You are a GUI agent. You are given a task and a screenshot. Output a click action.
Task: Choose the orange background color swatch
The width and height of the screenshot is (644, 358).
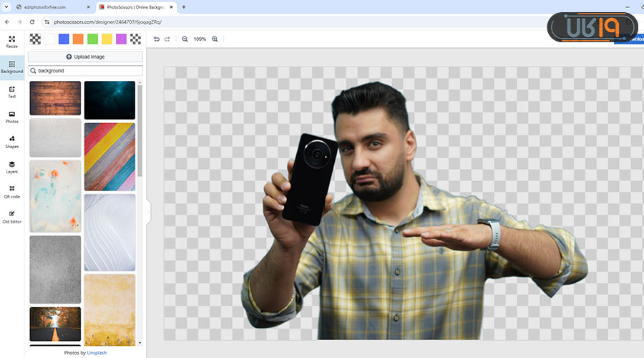78,39
